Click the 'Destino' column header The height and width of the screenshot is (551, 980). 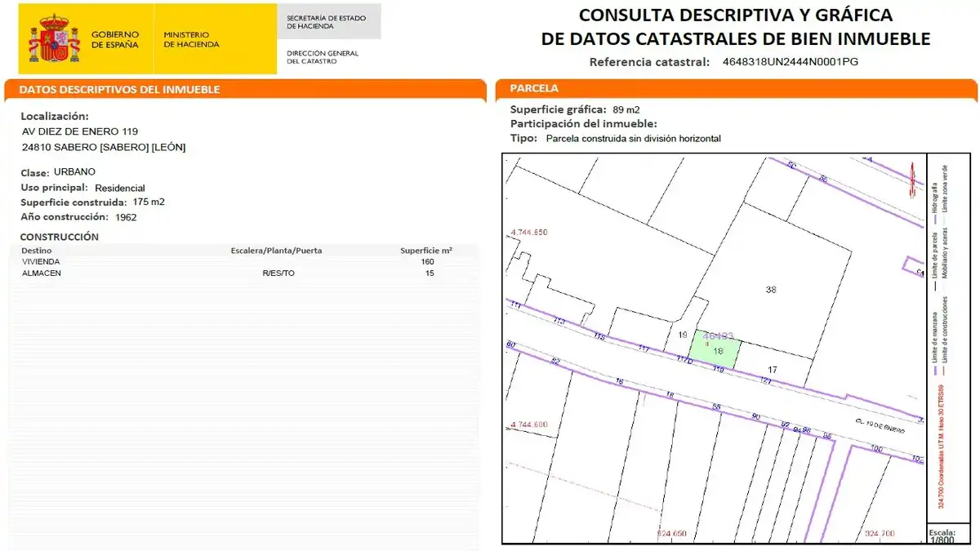(36, 251)
